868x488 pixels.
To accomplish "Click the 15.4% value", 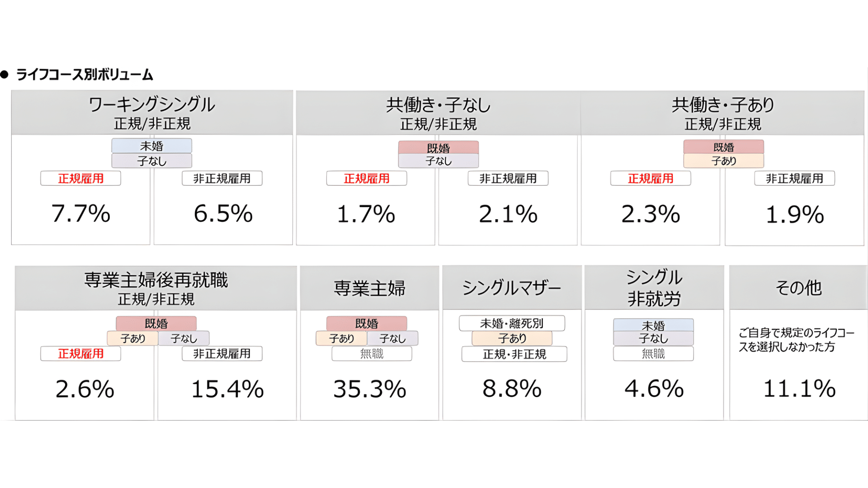I will [227, 389].
